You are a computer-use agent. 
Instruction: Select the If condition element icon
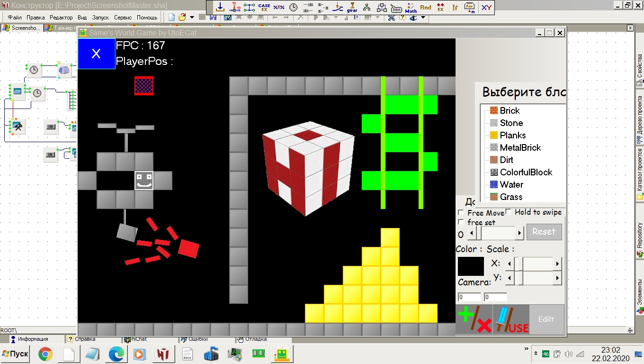455,7
